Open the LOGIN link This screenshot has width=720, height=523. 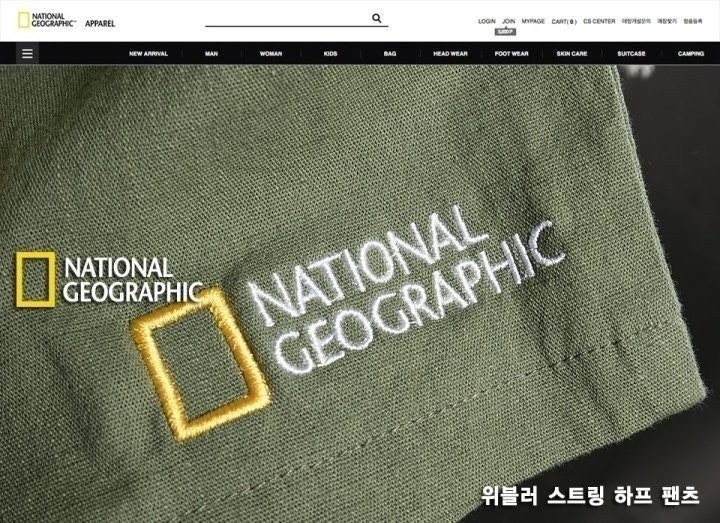point(486,21)
